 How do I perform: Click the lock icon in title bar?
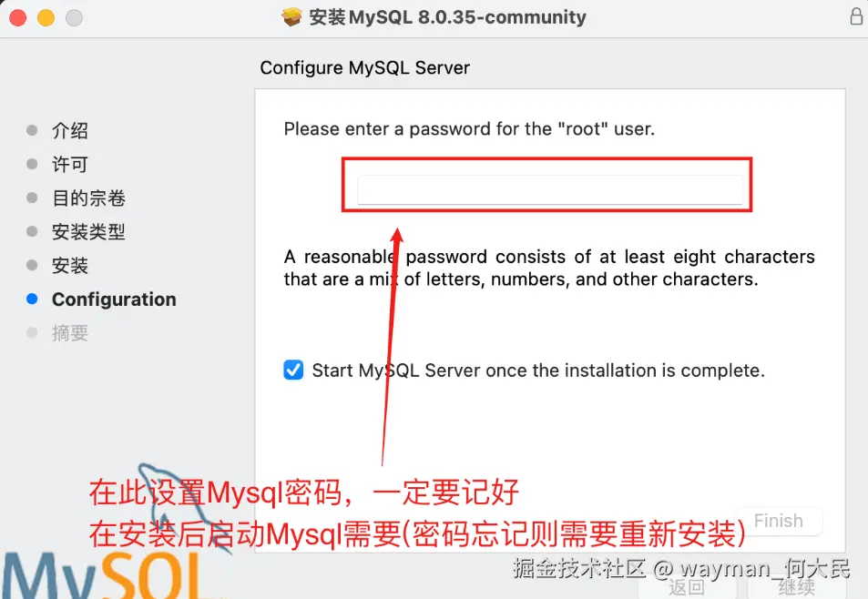856,16
